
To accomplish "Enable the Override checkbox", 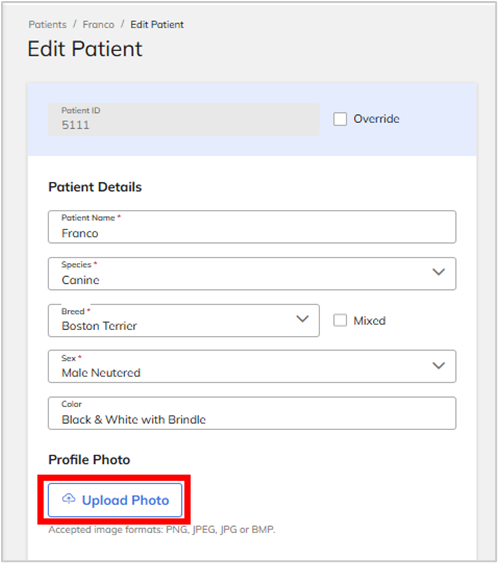I will 340,119.
